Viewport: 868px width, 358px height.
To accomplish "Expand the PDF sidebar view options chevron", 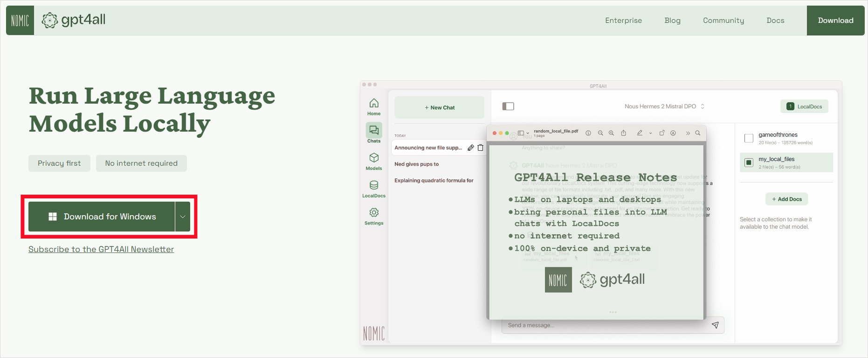I will [528, 133].
